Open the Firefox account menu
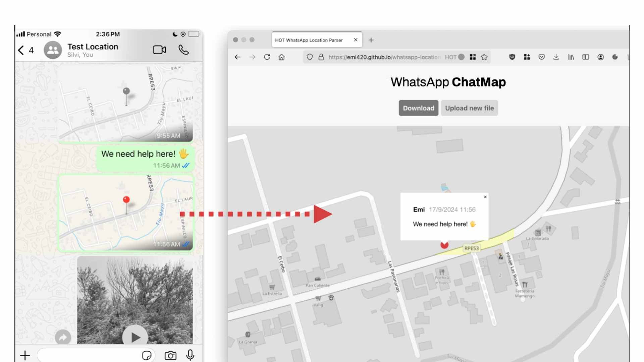Image resolution: width=644 pixels, height=362 pixels. click(600, 57)
